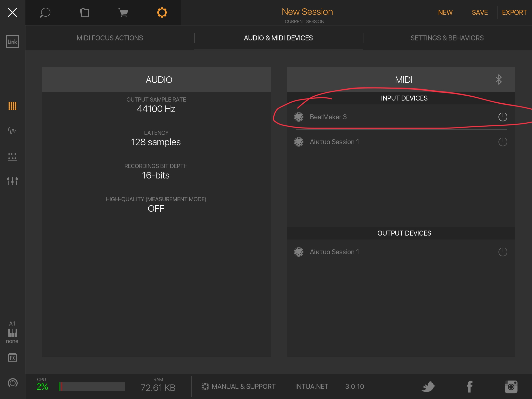Open the store shopping cart icon
The width and height of the screenshot is (532, 399).
coord(123,12)
